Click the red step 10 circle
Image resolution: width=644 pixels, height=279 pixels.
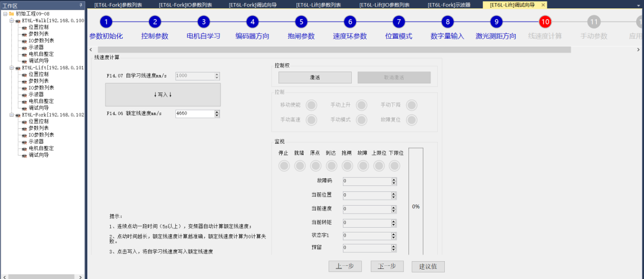pos(544,22)
